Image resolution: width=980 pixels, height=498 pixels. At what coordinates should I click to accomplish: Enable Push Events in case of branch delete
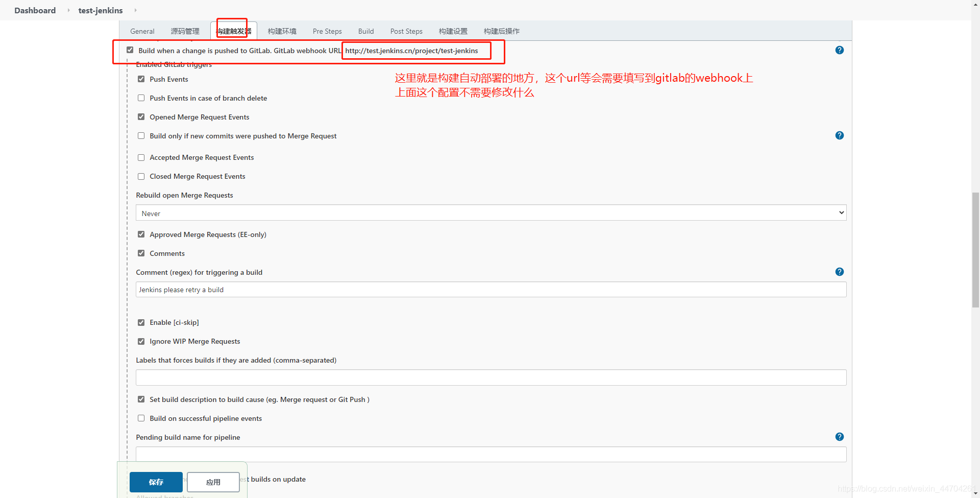click(x=141, y=98)
